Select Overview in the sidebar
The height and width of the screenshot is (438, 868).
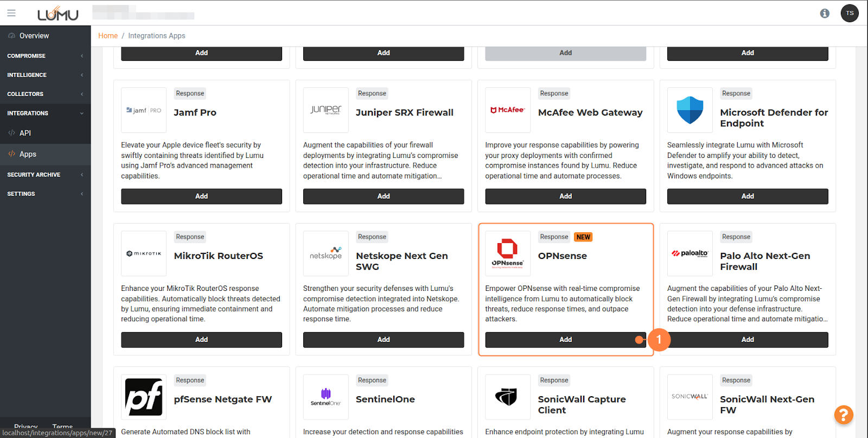click(x=34, y=36)
